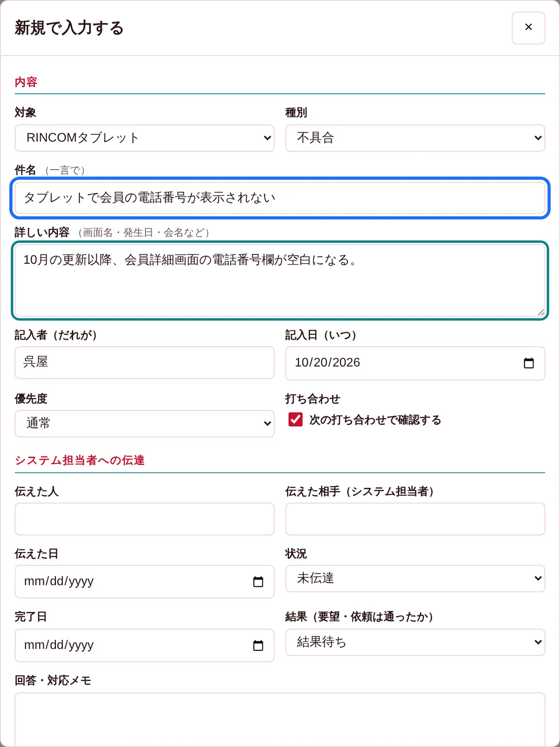Click the 件名 text field
The height and width of the screenshot is (747, 560).
280,198
